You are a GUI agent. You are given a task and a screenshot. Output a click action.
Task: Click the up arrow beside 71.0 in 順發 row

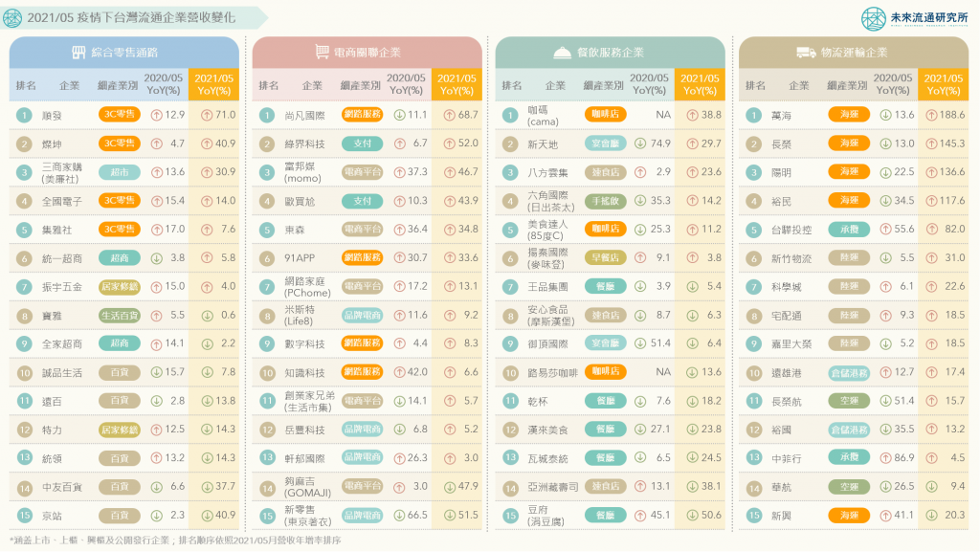point(207,116)
